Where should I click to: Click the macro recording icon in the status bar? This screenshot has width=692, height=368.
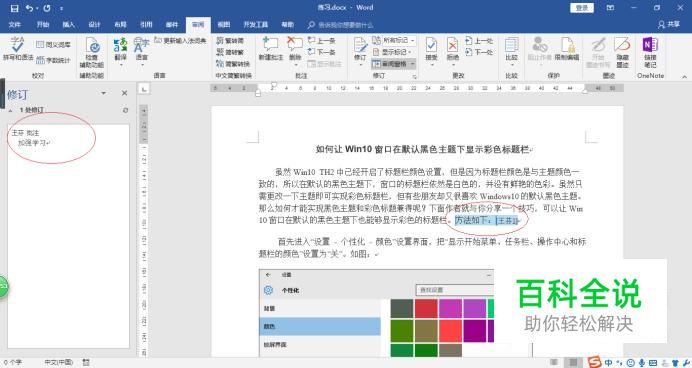pos(86,362)
